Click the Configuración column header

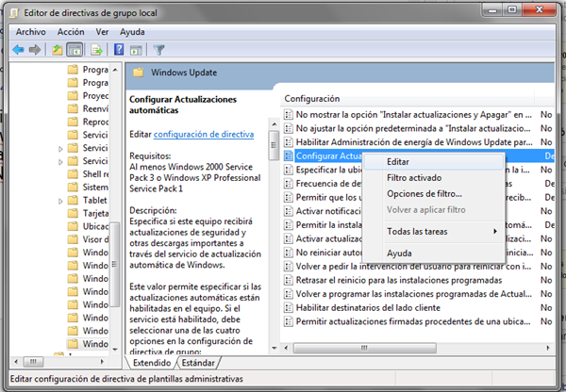(x=313, y=98)
